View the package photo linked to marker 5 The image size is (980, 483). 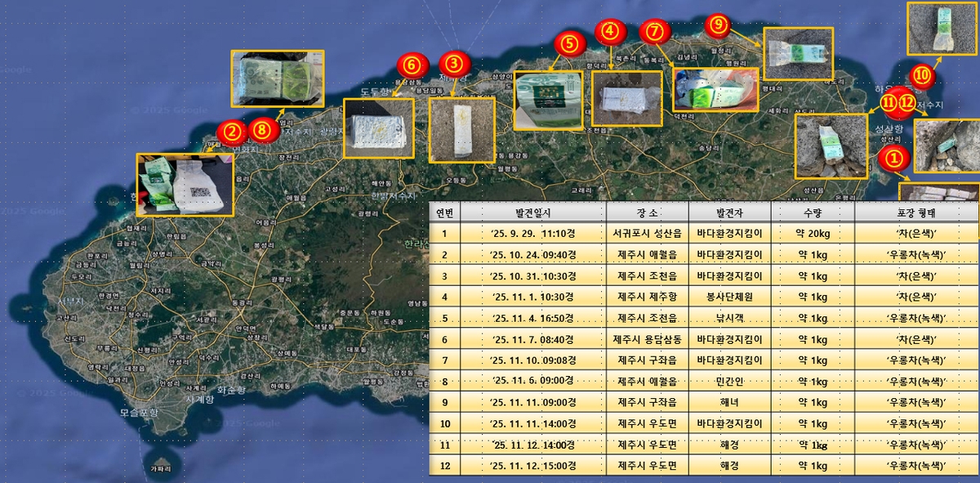(x=548, y=101)
